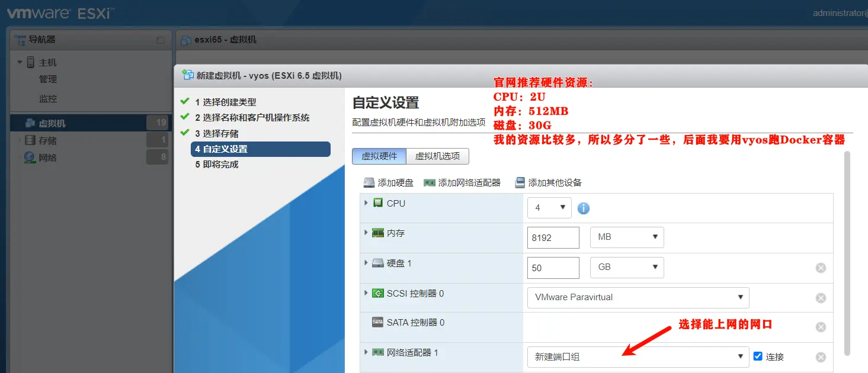Remove network adapter 1 with X icon
Screen dimensions: 868x373
point(821,357)
